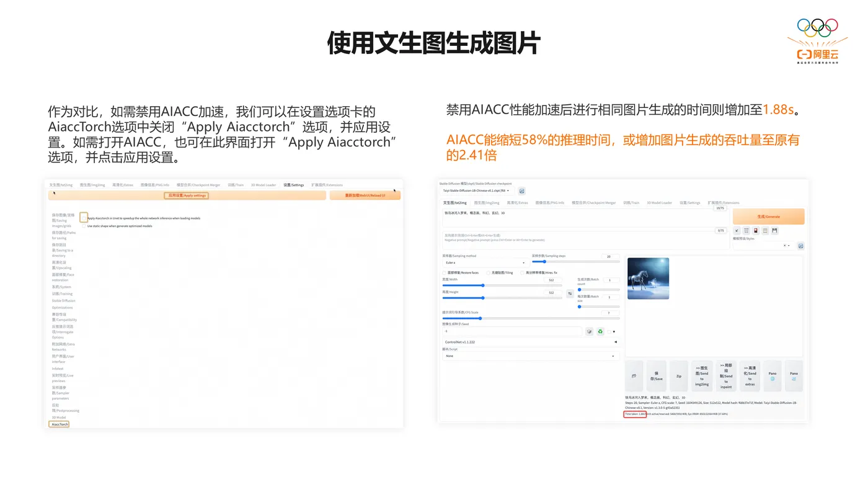Image resolution: width=868 pixels, height=489 pixels.
Task: Click the orange Generate button
Action: tap(768, 217)
